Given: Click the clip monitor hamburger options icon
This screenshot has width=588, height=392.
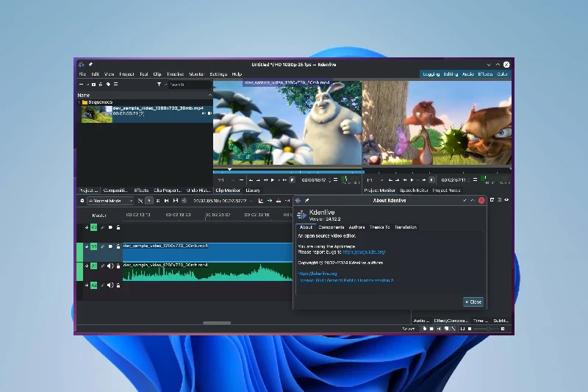Looking at the screenshot, I should pyautogui.click(x=336, y=180).
